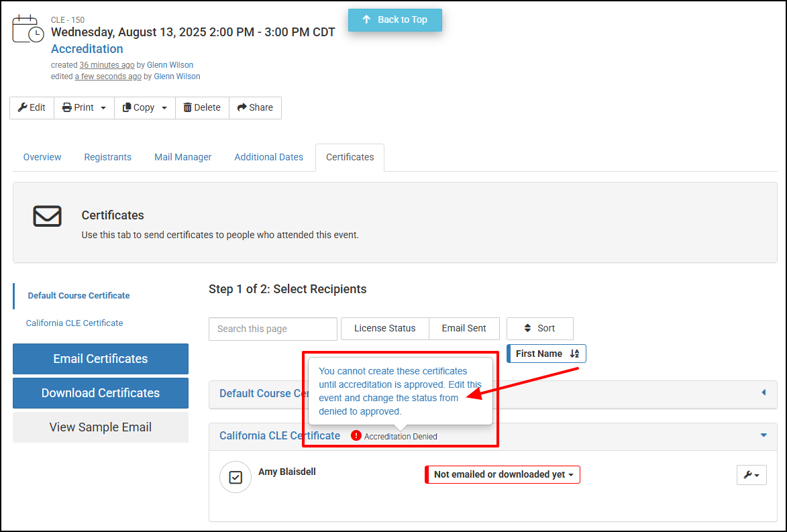Open the Copy dropdown
The width and height of the screenshot is (787, 532).
[x=144, y=107]
